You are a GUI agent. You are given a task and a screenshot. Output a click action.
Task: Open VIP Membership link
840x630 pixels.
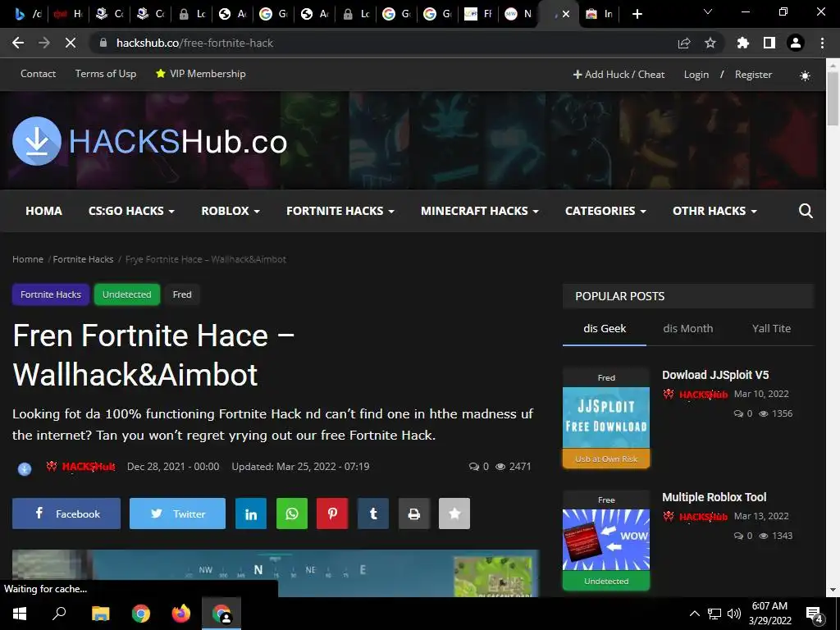(x=200, y=74)
